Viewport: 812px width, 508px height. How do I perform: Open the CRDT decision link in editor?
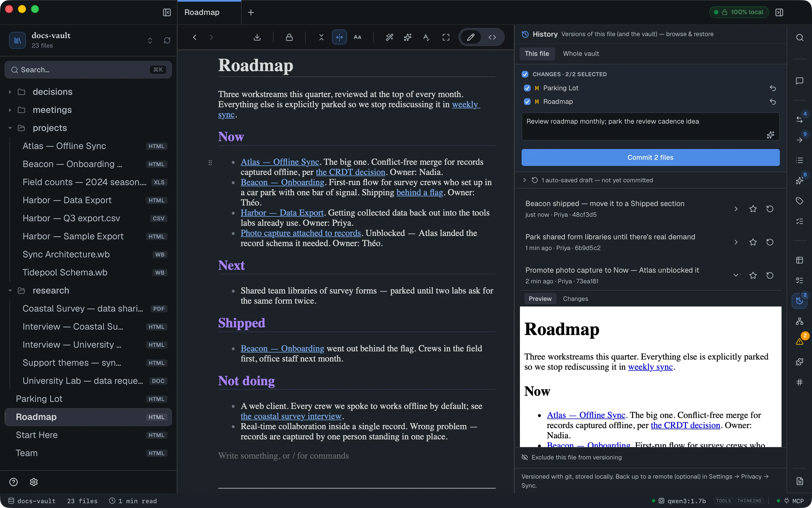tap(350, 172)
